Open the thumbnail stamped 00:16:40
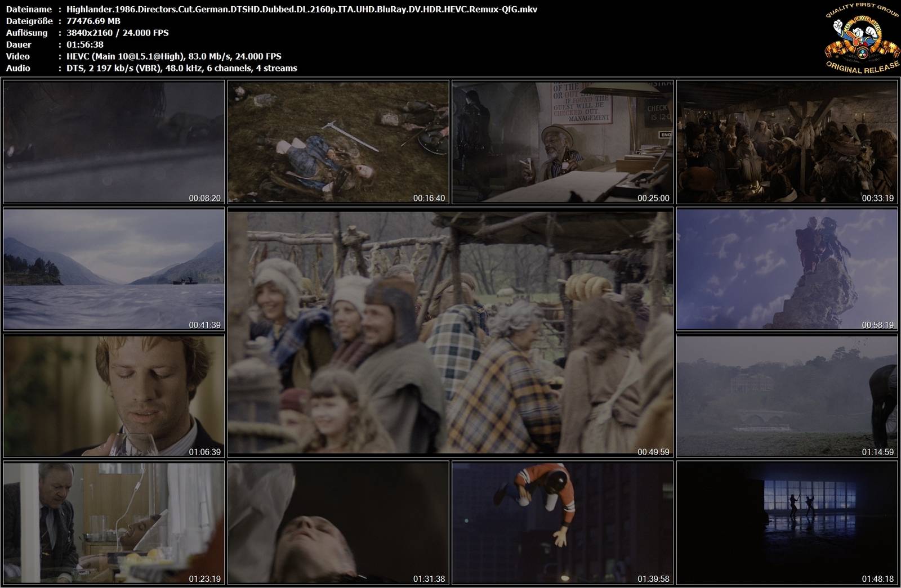Screen dimensions: 901x588 (x=338, y=142)
